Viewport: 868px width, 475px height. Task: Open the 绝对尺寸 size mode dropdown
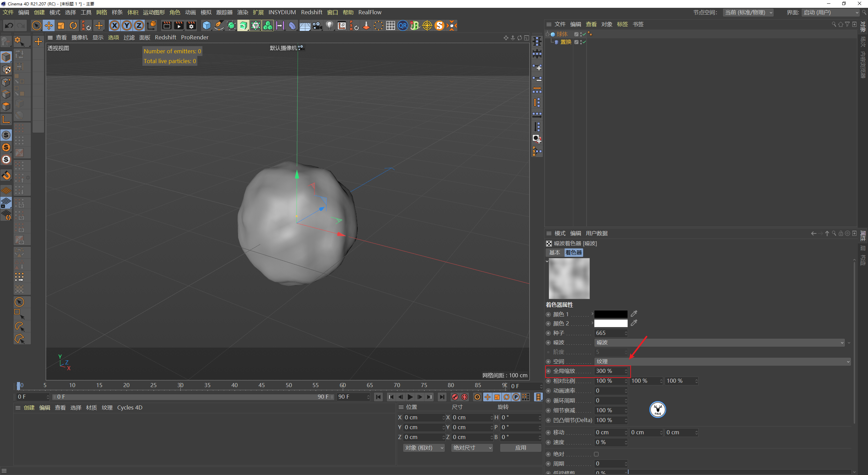pos(472,448)
